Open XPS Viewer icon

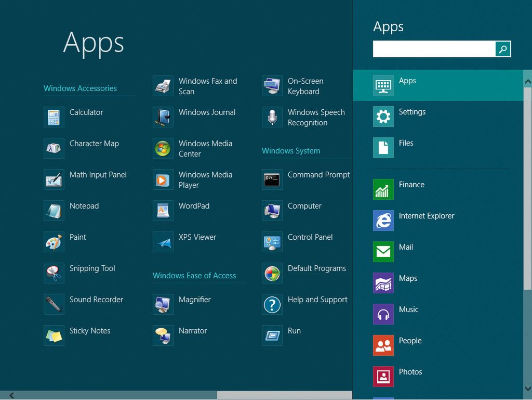coord(163,242)
